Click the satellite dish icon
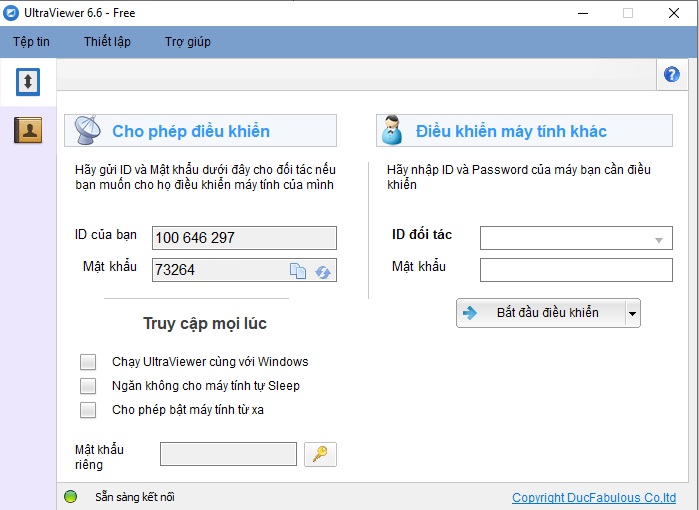The width and height of the screenshot is (699, 510). 87,130
